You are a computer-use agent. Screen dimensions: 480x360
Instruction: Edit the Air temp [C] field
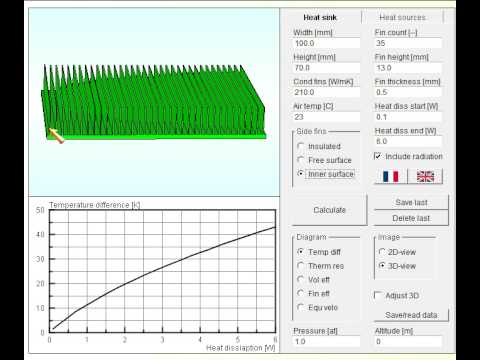[326, 117]
